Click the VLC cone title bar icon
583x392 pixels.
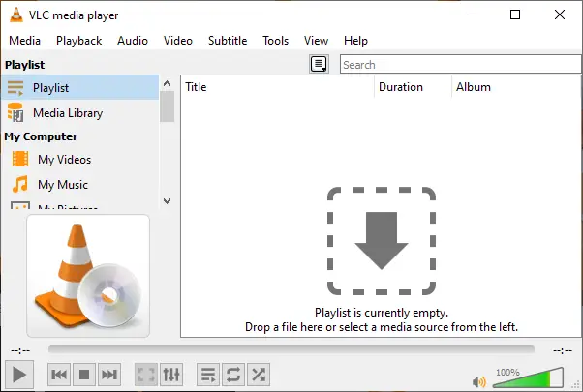point(16,15)
